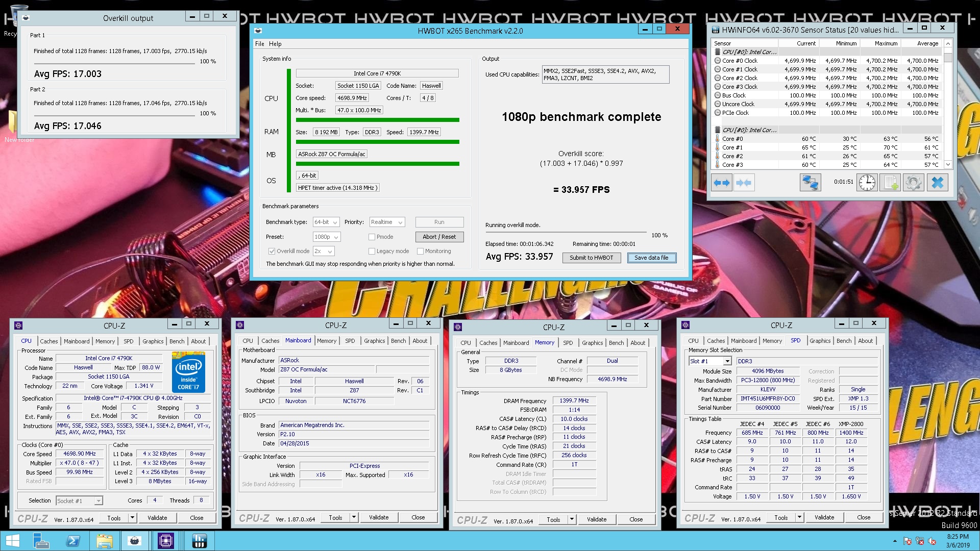Click HWiNFO sensor list scroll up arrow
This screenshot has height=551, width=980.
948,43
